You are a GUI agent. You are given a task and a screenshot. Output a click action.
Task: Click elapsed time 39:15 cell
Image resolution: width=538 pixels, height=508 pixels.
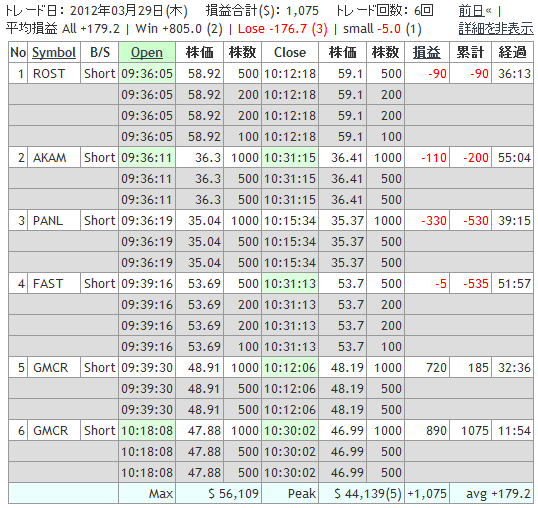tap(512, 221)
